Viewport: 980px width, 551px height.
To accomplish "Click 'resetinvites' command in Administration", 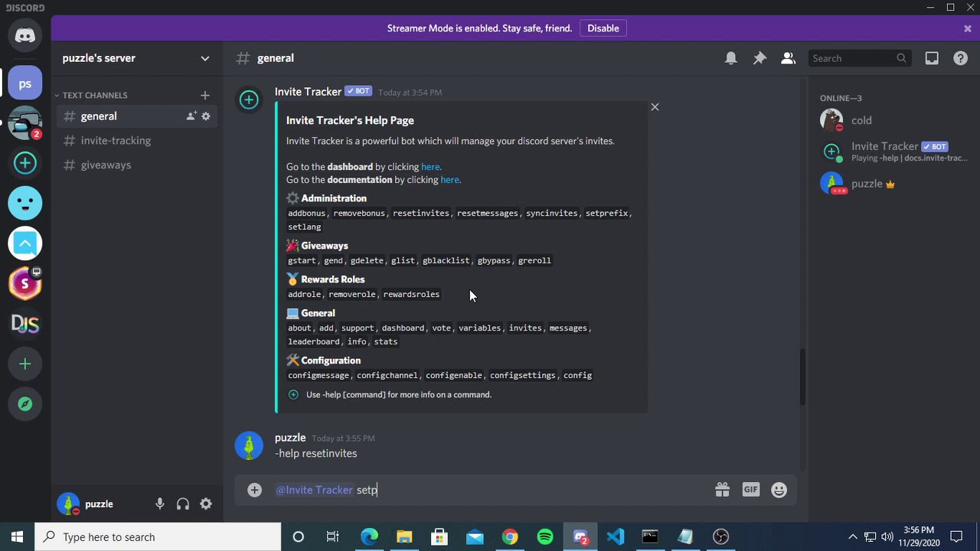I will click(421, 214).
